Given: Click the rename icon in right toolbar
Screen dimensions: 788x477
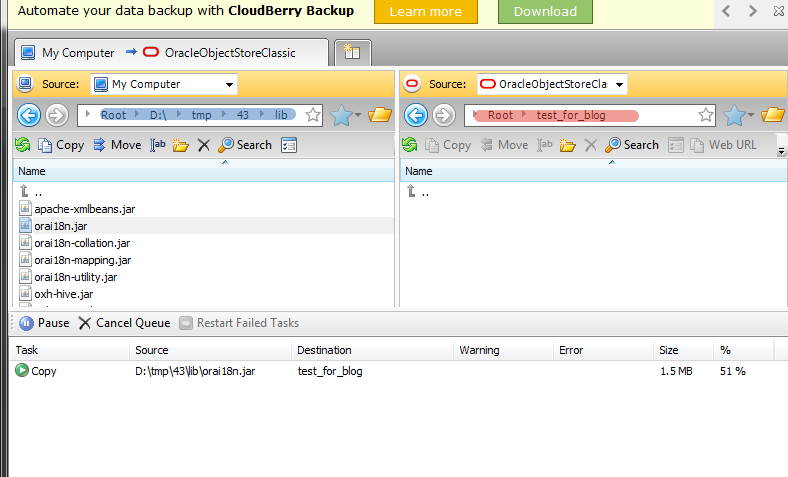Looking at the screenshot, I should click(x=545, y=145).
